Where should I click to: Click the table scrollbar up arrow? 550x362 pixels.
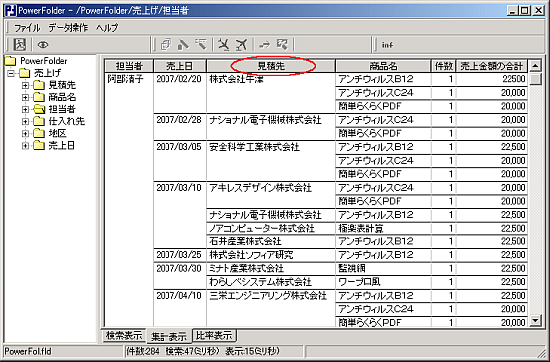click(x=535, y=66)
